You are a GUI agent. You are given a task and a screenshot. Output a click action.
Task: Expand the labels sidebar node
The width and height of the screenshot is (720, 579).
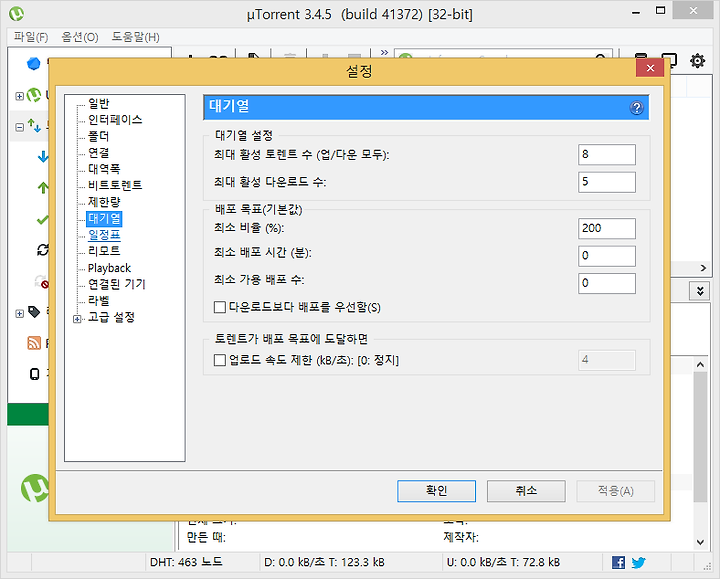pyautogui.click(x=19, y=313)
